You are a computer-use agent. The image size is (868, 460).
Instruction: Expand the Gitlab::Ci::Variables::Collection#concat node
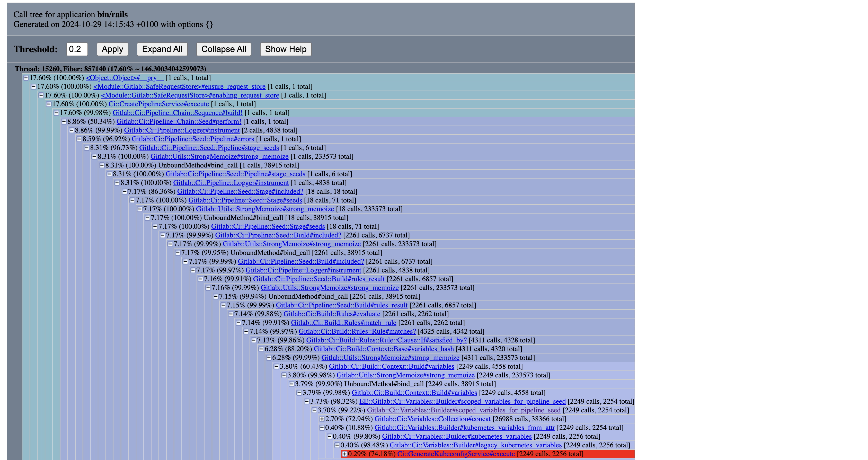[322, 419]
